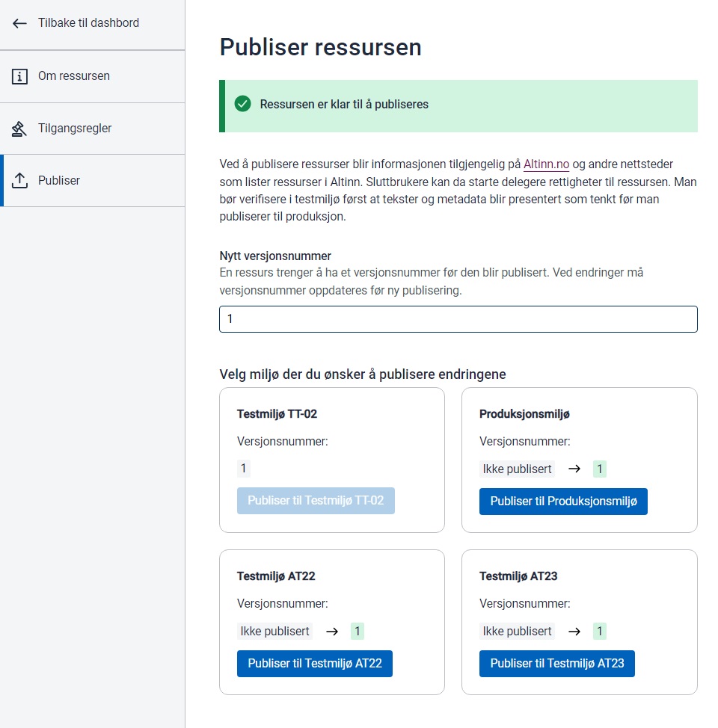718x728 pixels.
Task: Click the arrow icon in the Testmiljø AT22 card
Action: pos(331,632)
